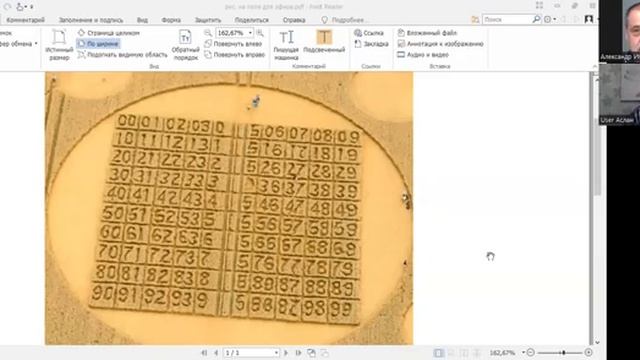The image size is (640, 360).
Task: Select continuous facing view mode
Action: click(x=477, y=353)
